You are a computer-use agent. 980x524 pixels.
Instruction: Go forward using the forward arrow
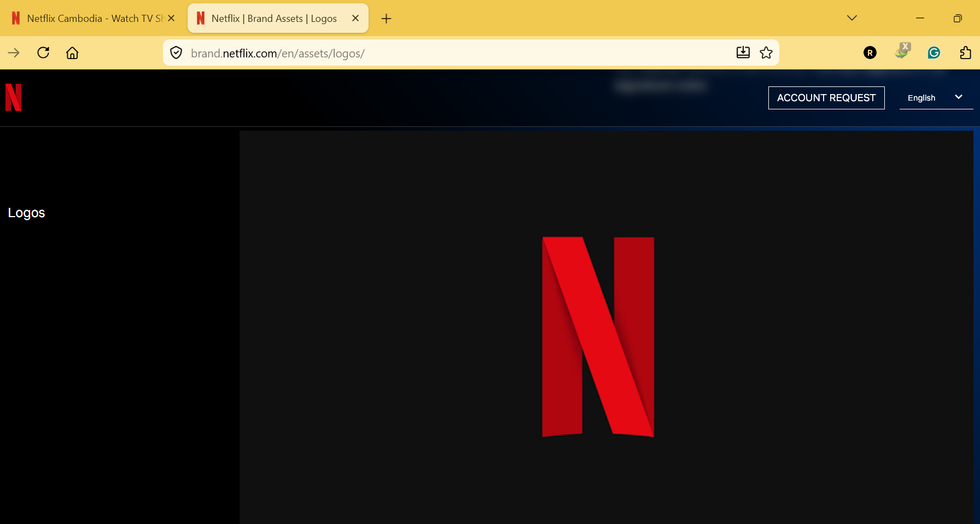[14, 53]
